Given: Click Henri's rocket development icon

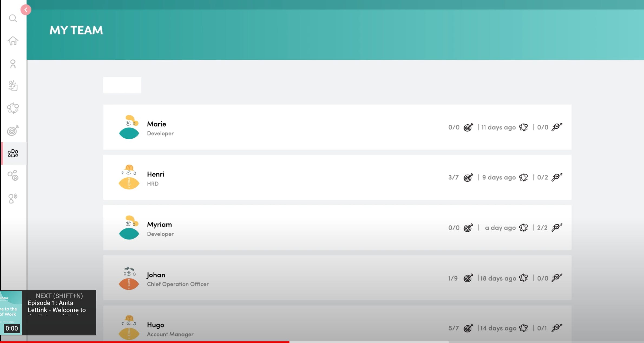Looking at the screenshot, I should pos(557,177).
